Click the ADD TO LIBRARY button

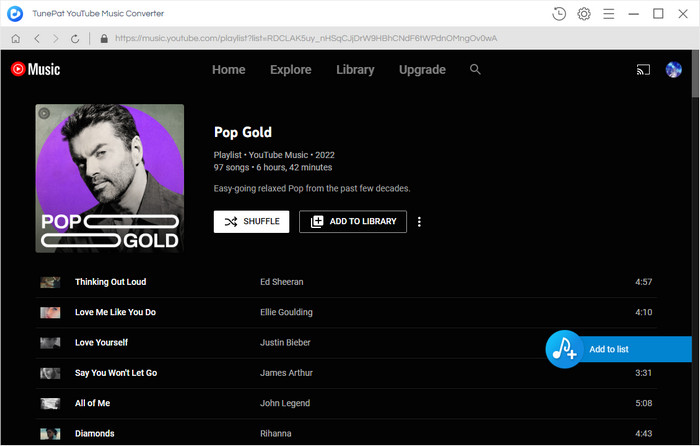tap(353, 221)
